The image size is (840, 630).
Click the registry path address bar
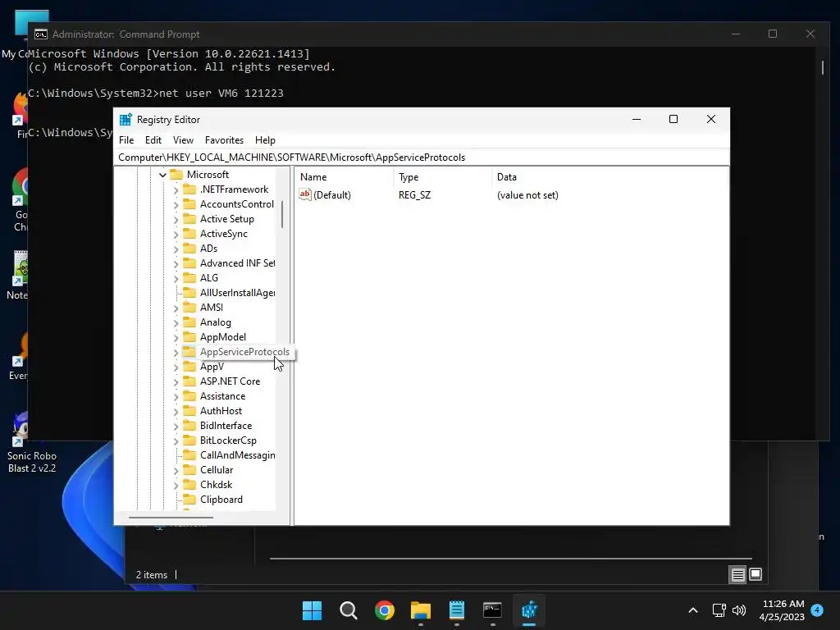(x=422, y=157)
